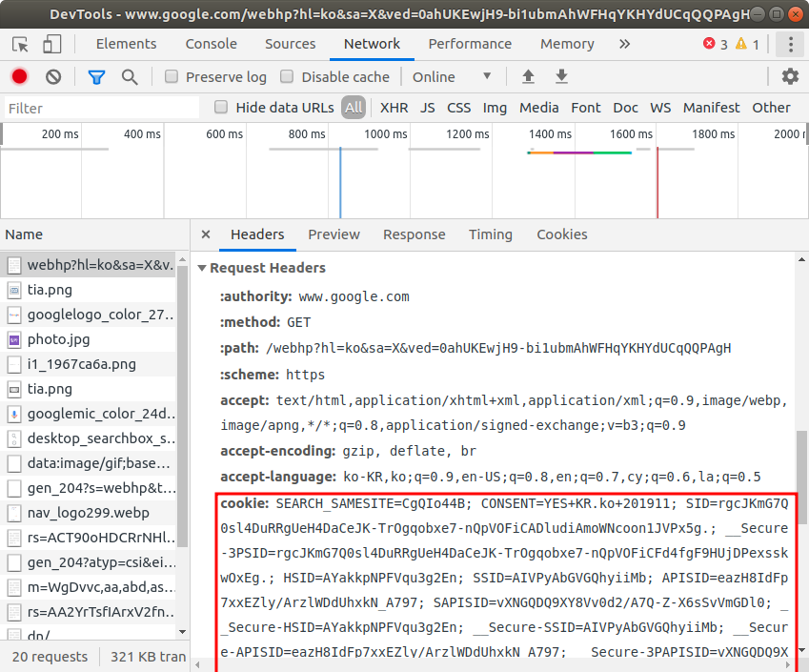This screenshot has height=672, width=809.
Task: Select the Headers tab of the request
Action: click(257, 234)
